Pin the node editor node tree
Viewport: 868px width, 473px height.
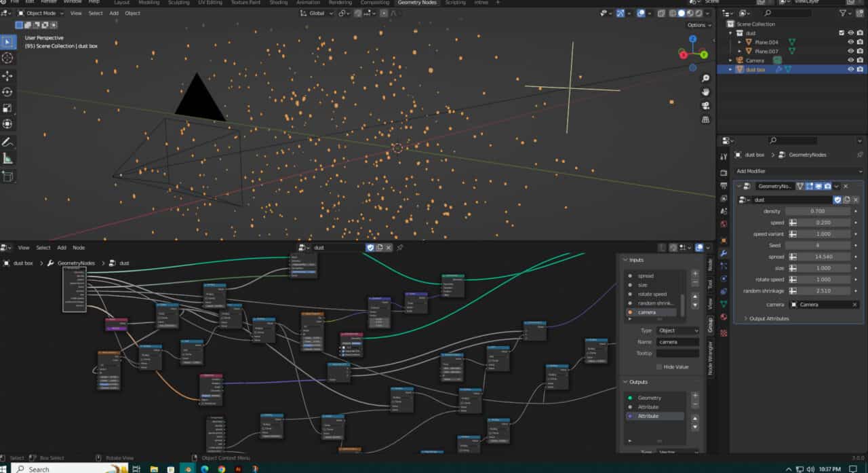(x=400, y=248)
